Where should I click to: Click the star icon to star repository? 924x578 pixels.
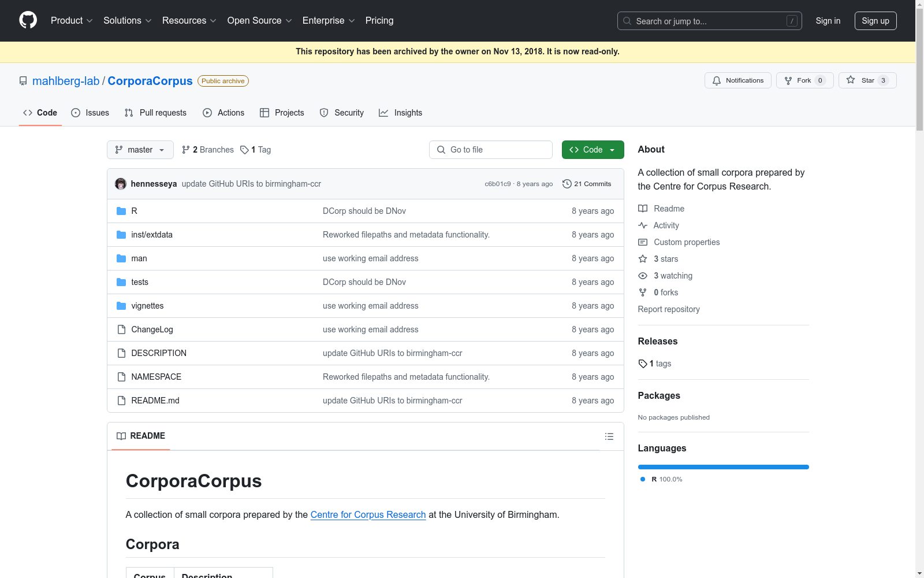pyautogui.click(x=851, y=80)
